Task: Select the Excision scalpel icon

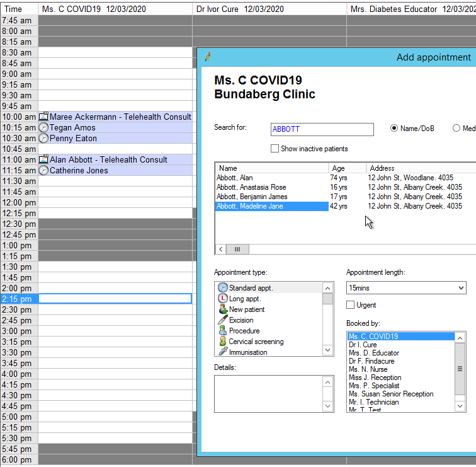Action: point(222,320)
